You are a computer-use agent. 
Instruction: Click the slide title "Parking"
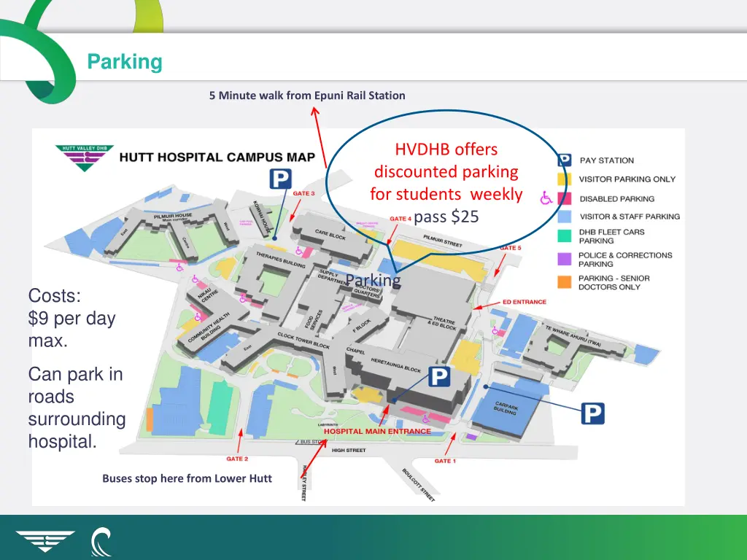click(x=125, y=62)
